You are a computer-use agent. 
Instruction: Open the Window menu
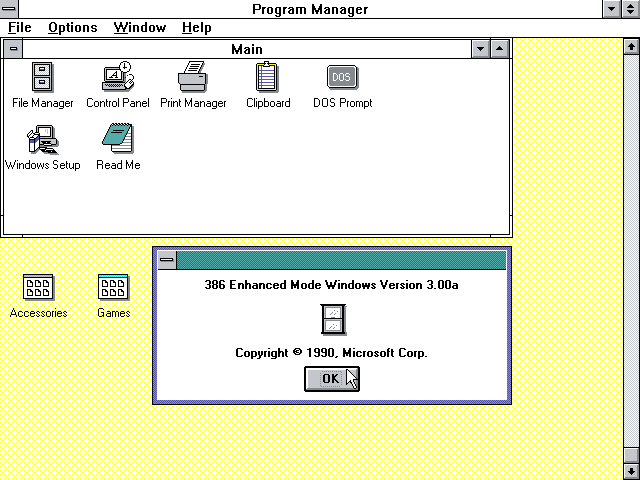[x=140, y=28]
